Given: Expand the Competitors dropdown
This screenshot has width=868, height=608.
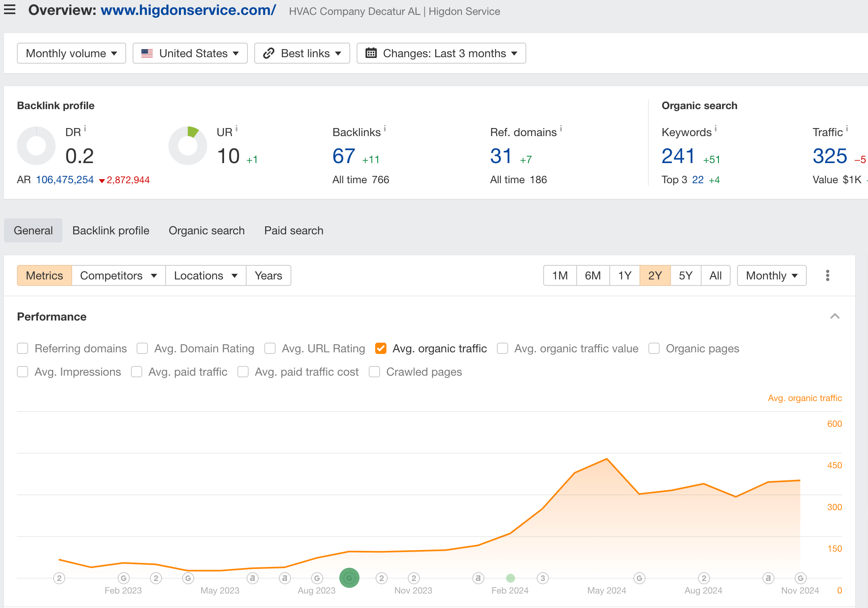Looking at the screenshot, I should click(118, 275).
